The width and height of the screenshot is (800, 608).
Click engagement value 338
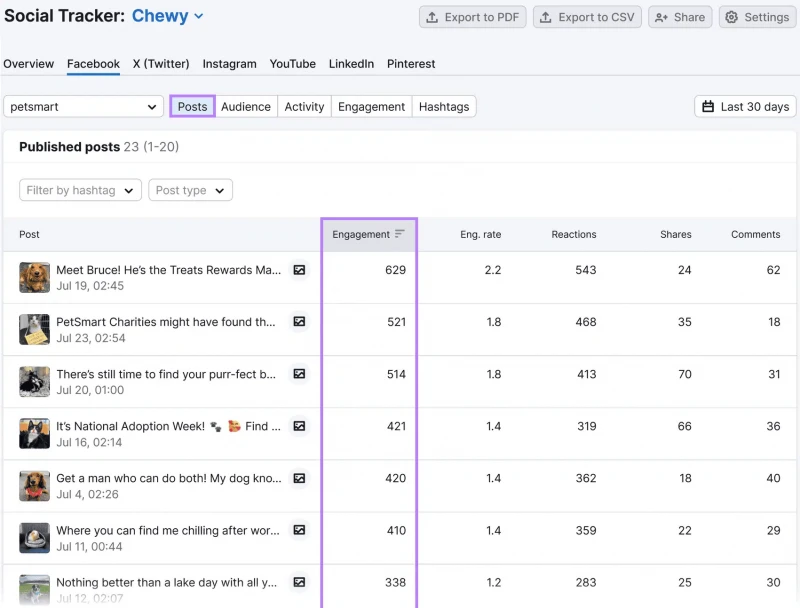395,582
